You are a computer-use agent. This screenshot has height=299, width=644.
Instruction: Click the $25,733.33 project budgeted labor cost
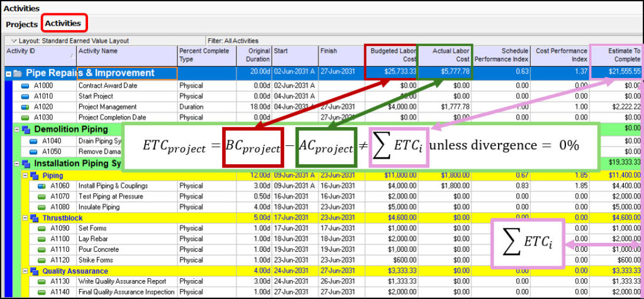pyautogui.click(x=400, y=72)
